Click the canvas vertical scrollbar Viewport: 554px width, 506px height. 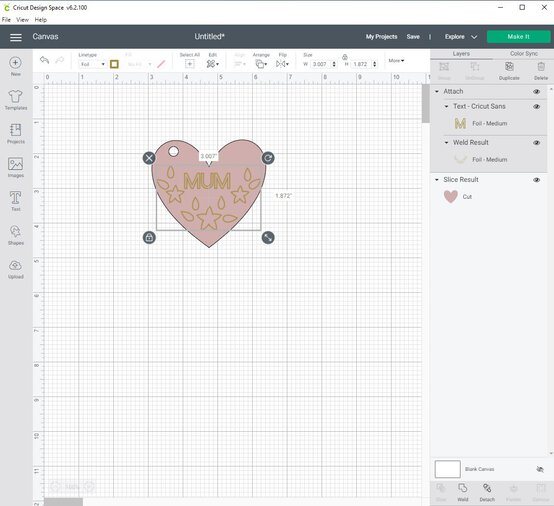(426, 104)
